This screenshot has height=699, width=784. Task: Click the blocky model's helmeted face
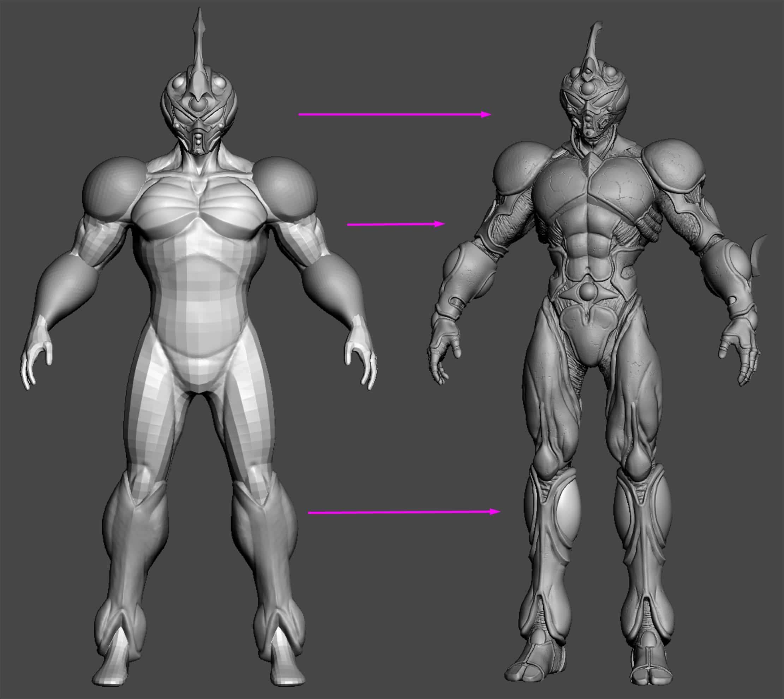pos(198,115)
